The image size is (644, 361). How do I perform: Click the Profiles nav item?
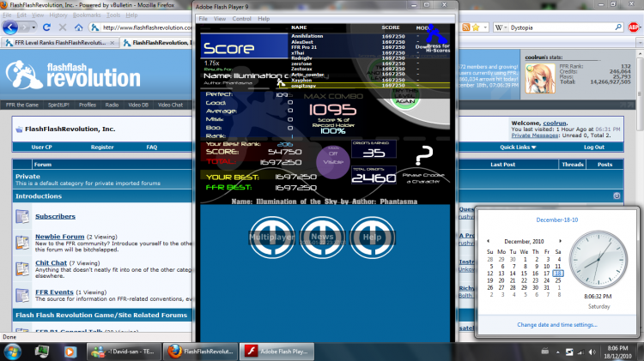(x=88, y=105)
